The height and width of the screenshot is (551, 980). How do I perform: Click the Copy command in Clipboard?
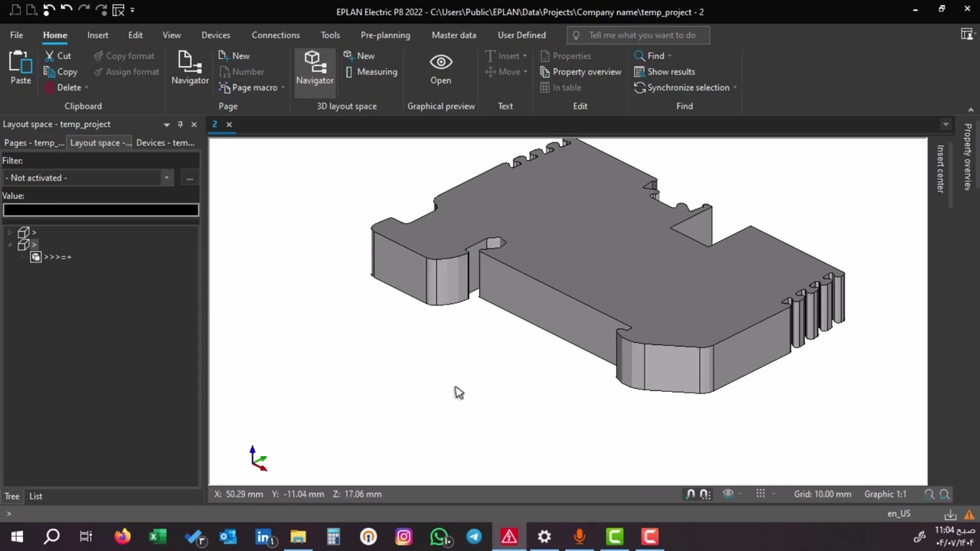coord(60,72)
